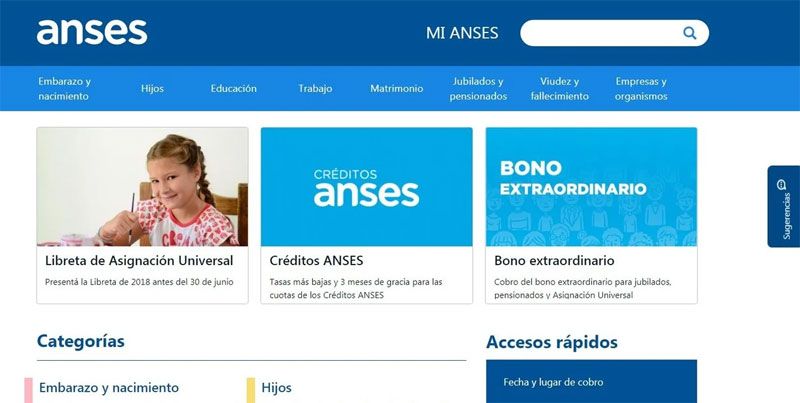This screenshot has height=403, width=800.
Task: Click the Créditos ANSES banner image
Action: pyautogui.click(x=366, y=187)
